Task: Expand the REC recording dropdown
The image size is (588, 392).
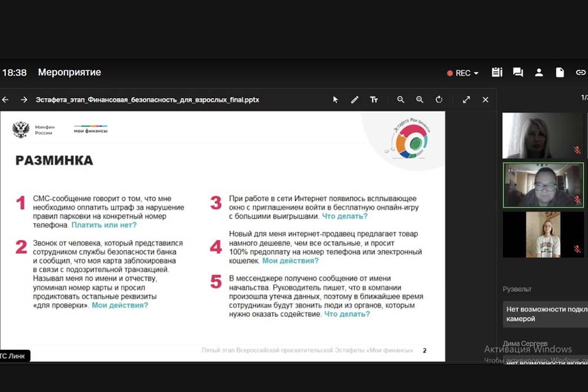Action: click(x=463, y=73)
